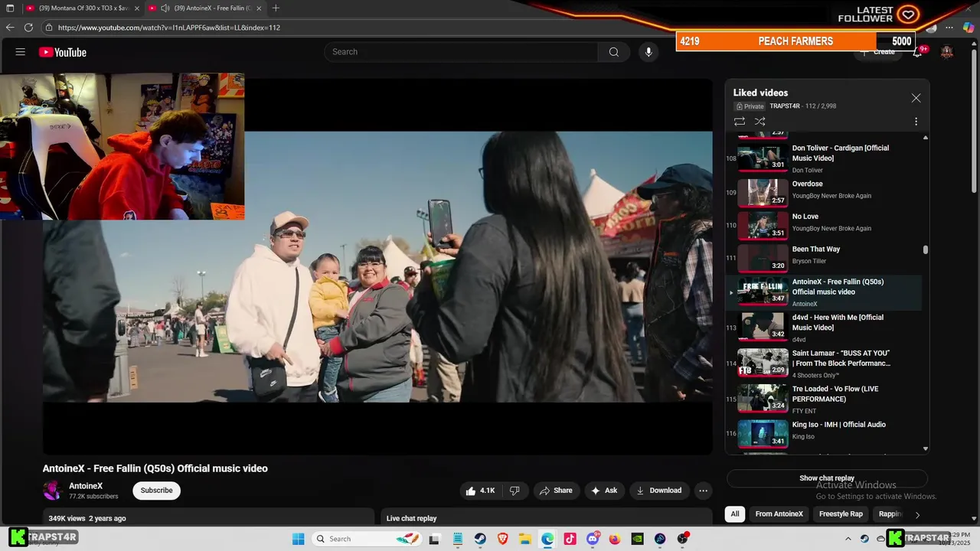Open Brave browser from taskbar
The width and height of the screenshot is (980, 551).
point(503,539)
